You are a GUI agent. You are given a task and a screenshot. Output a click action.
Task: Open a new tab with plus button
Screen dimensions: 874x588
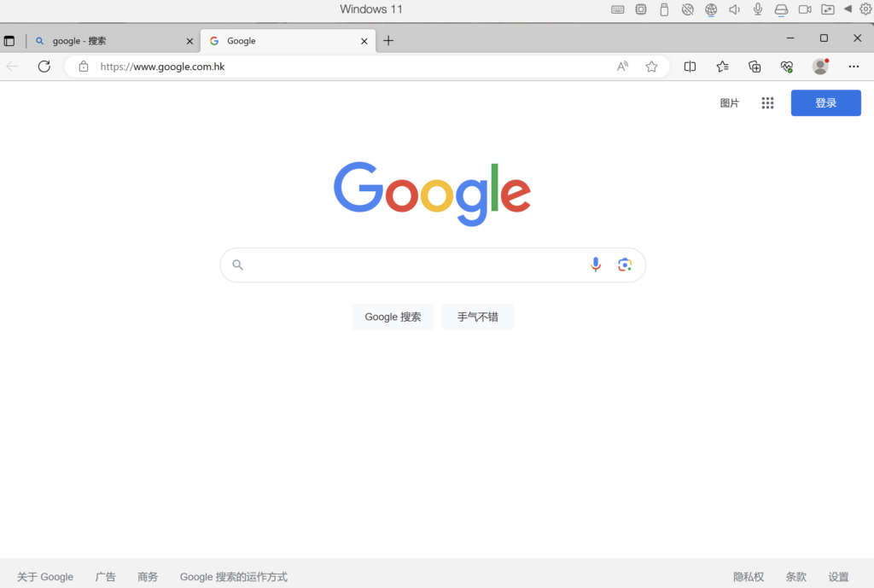[x=388, y=41]
